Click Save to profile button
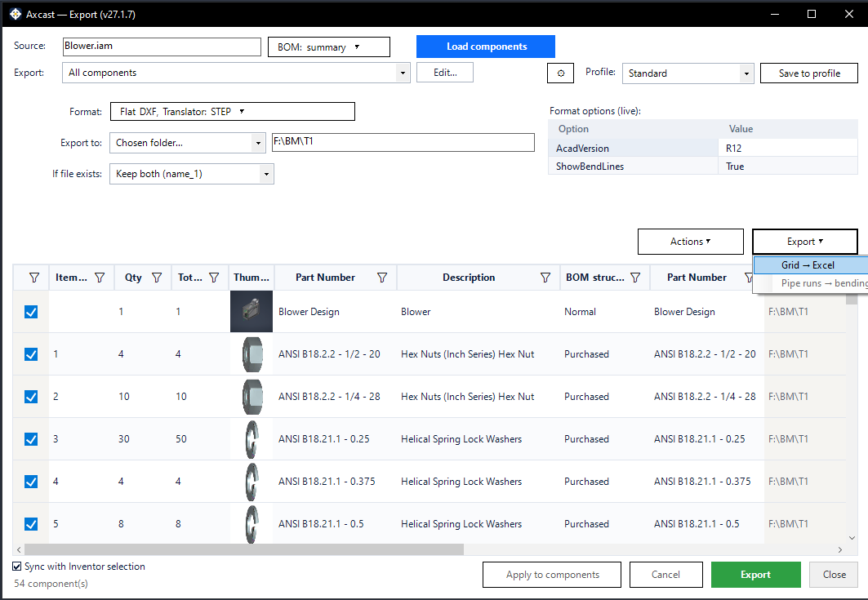 click(x=808, y=73)
